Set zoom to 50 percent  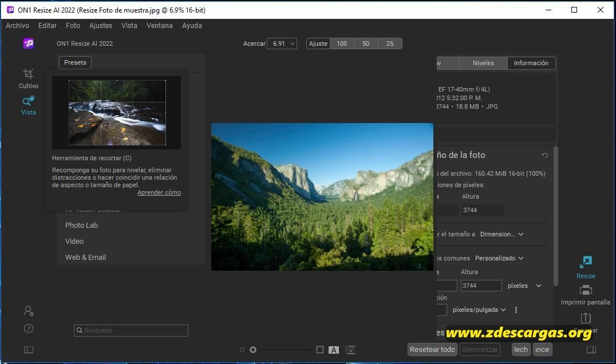(x=366, y=43)
